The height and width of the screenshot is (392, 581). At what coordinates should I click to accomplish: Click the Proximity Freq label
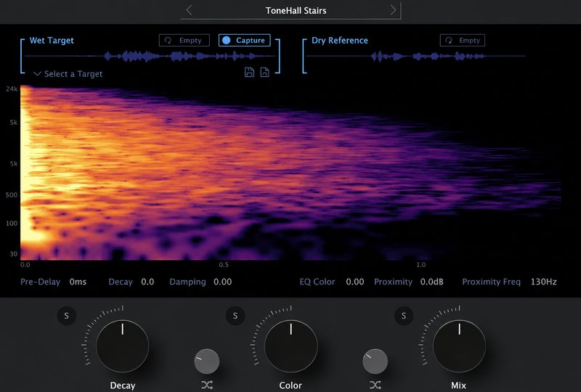pyautogui.click(x=492, y=282)
